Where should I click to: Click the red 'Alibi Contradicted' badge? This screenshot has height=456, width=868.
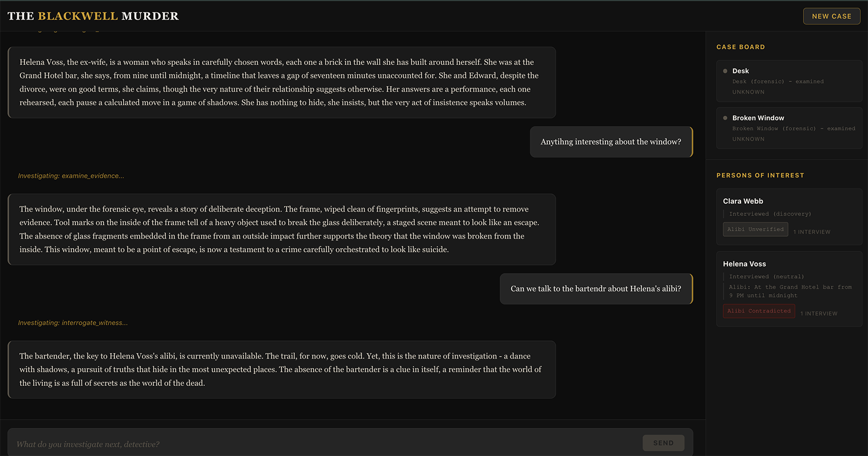[x=758, y=311]
